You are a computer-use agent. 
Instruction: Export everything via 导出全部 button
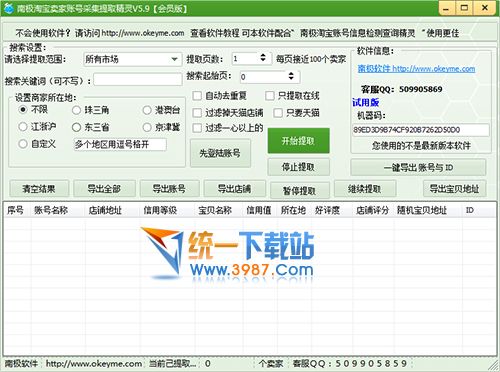pos(104,189)
